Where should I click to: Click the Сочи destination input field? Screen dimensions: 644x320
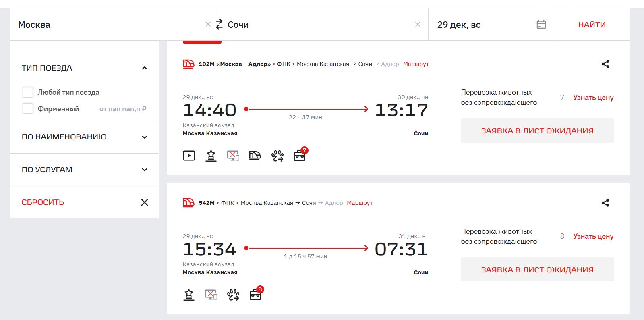click(318, 25)
